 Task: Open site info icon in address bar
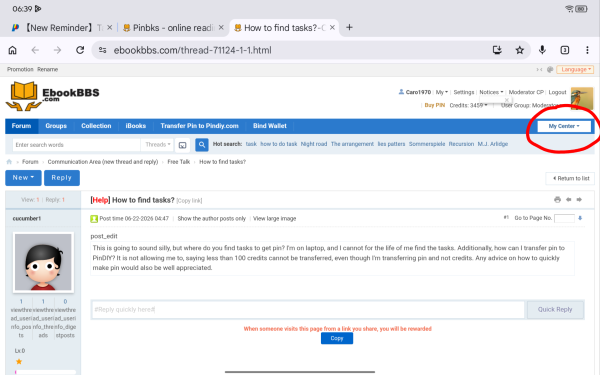pos(103,50)
